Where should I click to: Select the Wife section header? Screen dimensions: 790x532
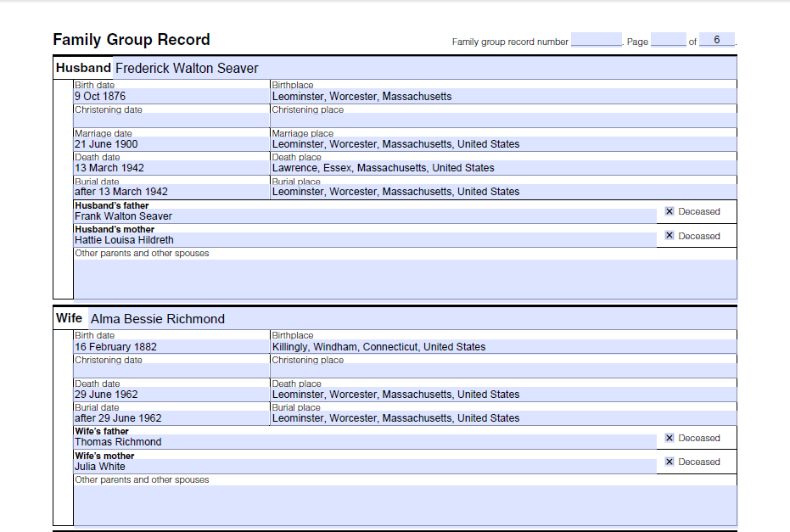click(x=70, y=317)
